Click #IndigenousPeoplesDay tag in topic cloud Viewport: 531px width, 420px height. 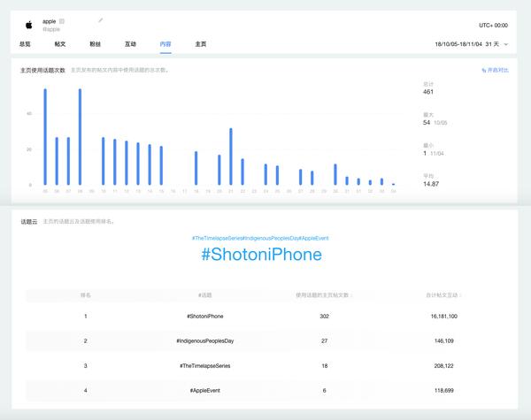pos(270,238)
